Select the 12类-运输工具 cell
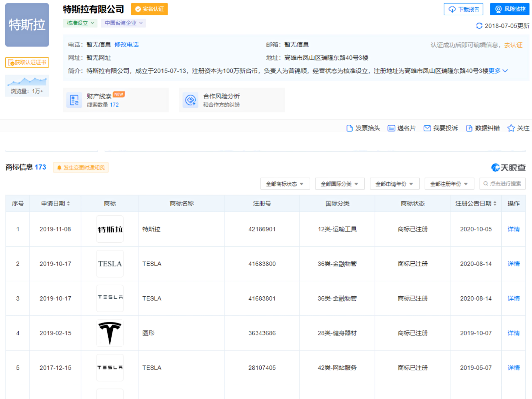The image size is (532, 399). point(337,229)
